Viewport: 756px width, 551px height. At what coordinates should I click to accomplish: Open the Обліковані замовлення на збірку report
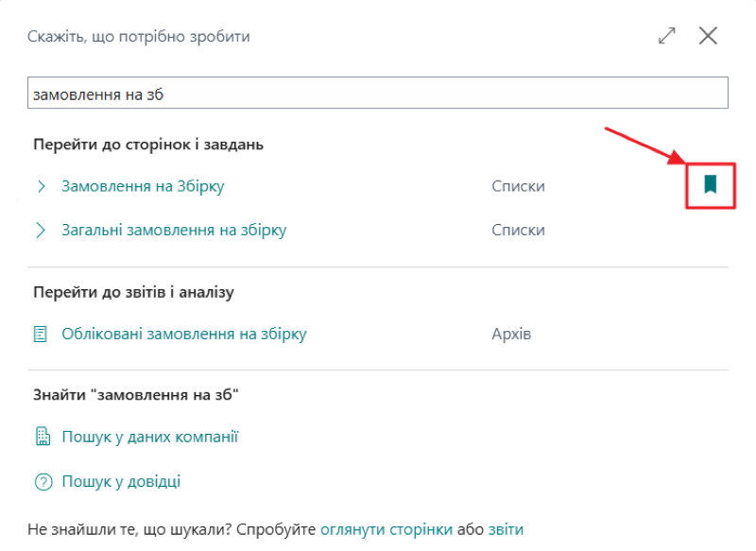[184, 334]
